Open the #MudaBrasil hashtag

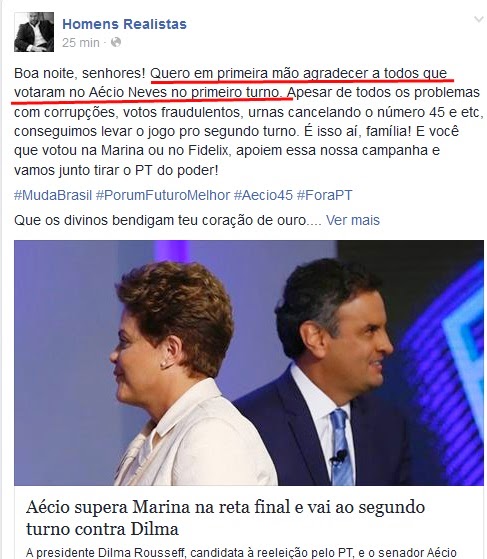tap(53, 195)
